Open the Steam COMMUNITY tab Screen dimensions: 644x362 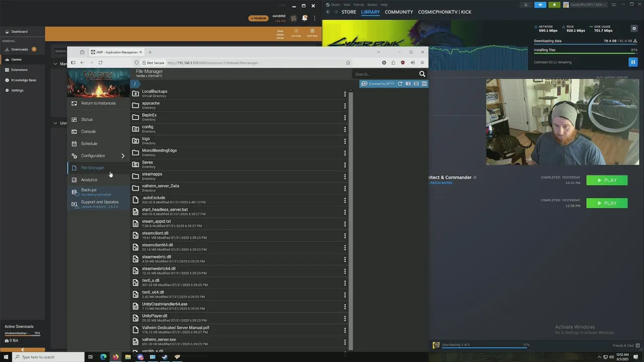pyautogui.click(x=399, y=12)
